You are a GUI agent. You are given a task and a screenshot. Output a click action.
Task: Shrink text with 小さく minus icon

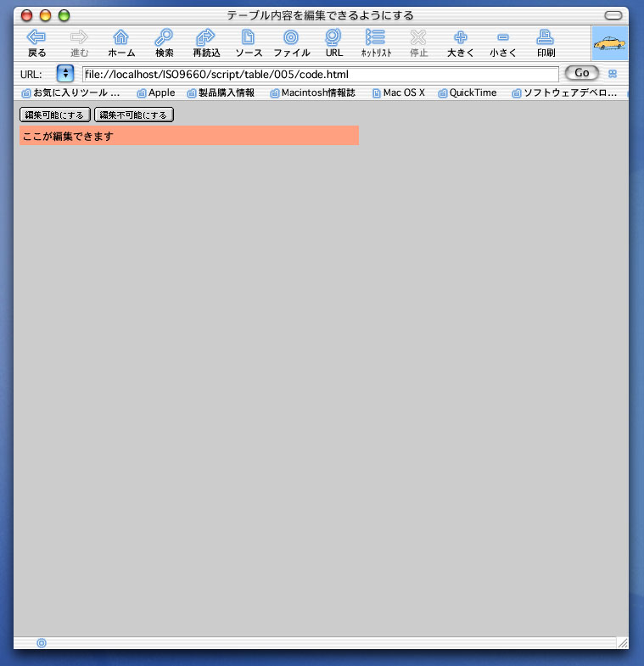click(503, 37)
